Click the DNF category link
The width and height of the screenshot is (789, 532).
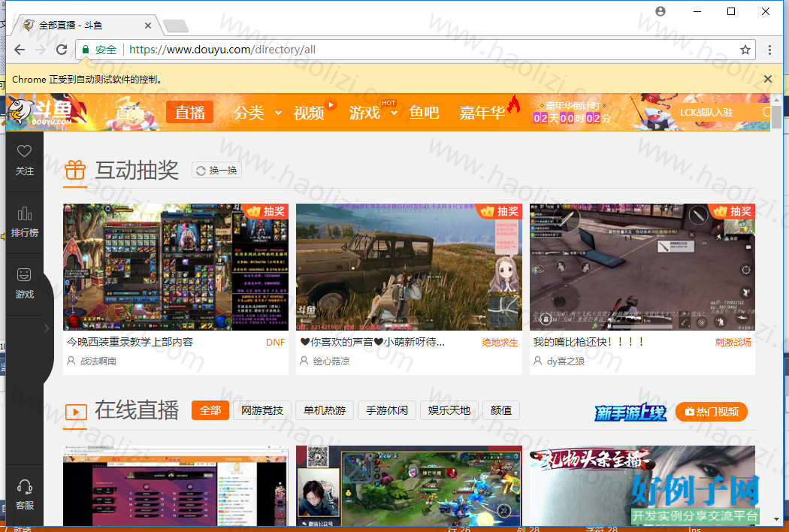click(x=275, y=342)
